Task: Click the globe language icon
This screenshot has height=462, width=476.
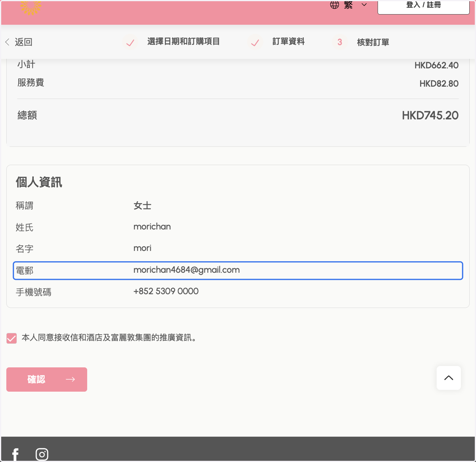Action: [334, 5]
